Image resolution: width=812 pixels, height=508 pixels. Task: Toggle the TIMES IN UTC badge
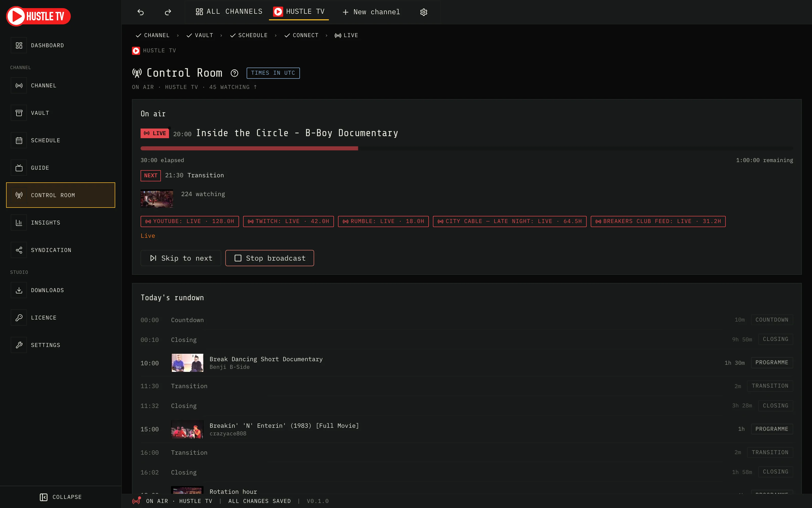point(273,73)
